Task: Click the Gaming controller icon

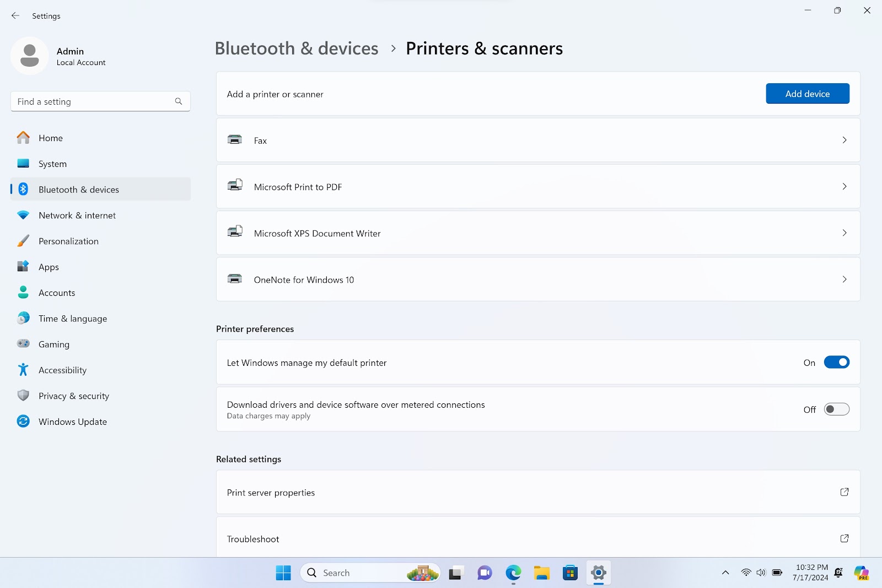Action: 23,344
